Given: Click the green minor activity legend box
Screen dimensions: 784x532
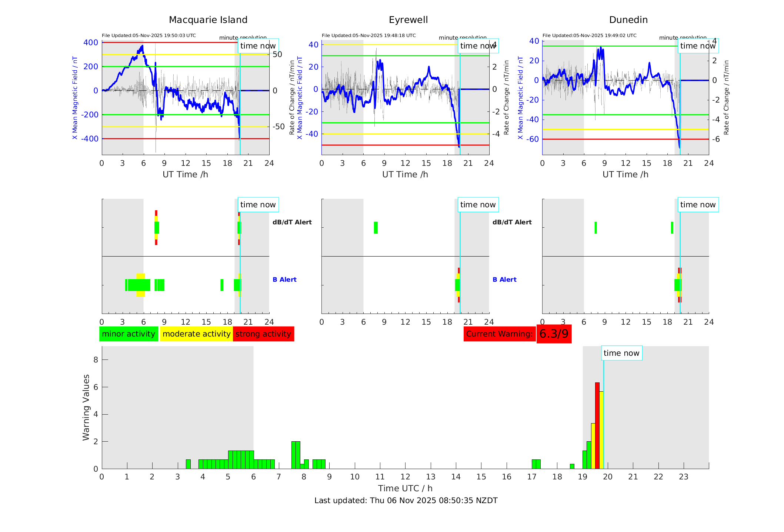Looking at the screenshot, I should [x=129, y=334].
